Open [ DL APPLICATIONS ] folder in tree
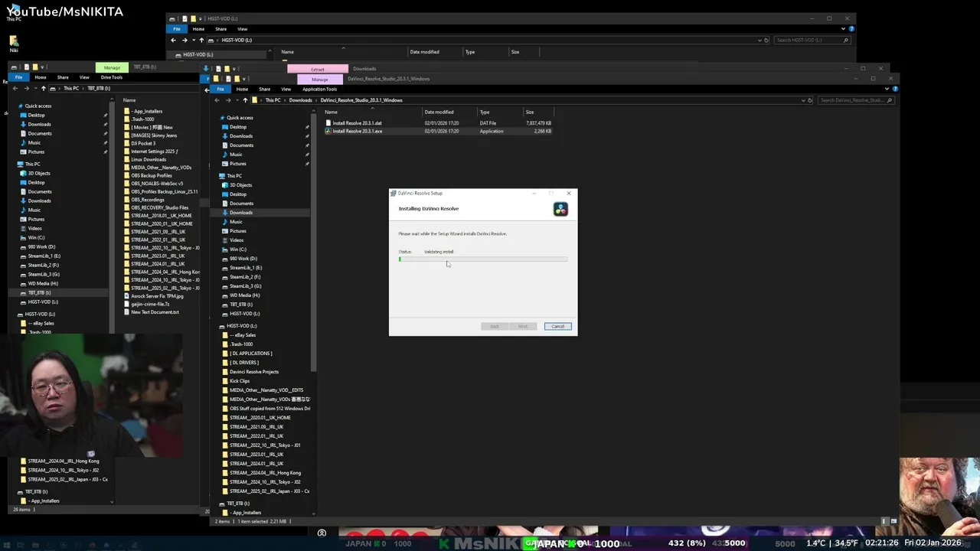This screenshot has height=551, width=980. [250, 354]
